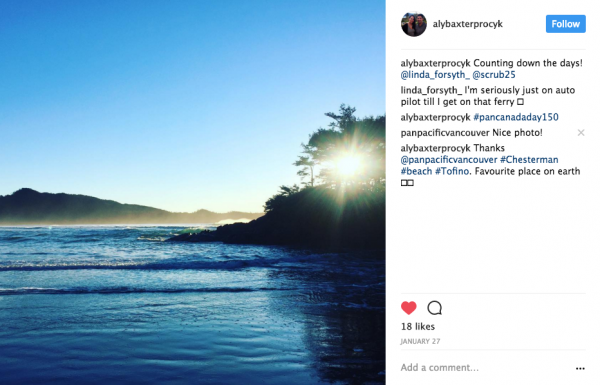Image resolution: width=600 pixels, height=385 pixels.
Task: Follow alybaxterprocyk
Action: tap(566, 24)
